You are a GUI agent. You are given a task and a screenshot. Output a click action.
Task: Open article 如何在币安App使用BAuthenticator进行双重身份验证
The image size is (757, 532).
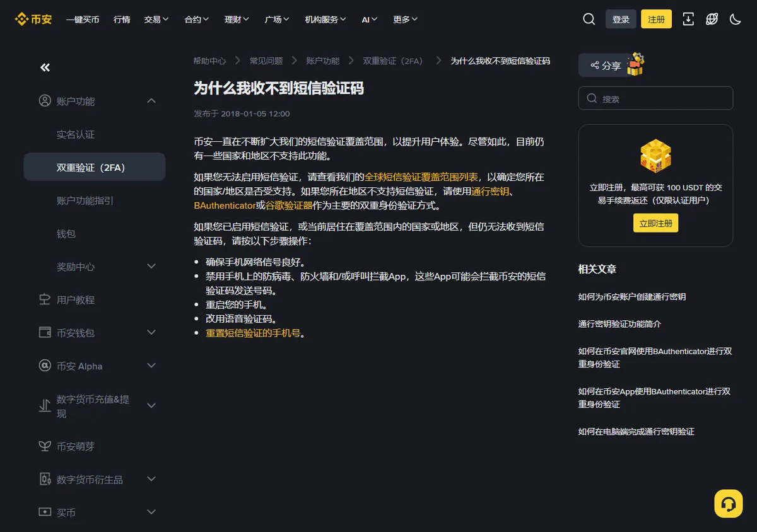(x=655, y=398)
